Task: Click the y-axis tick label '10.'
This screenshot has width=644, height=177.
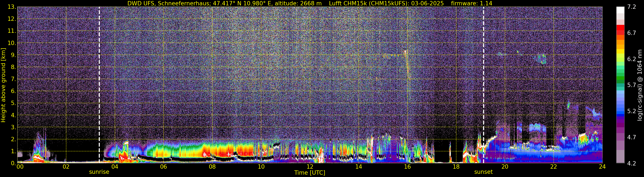Action: [x=12, y=43]
